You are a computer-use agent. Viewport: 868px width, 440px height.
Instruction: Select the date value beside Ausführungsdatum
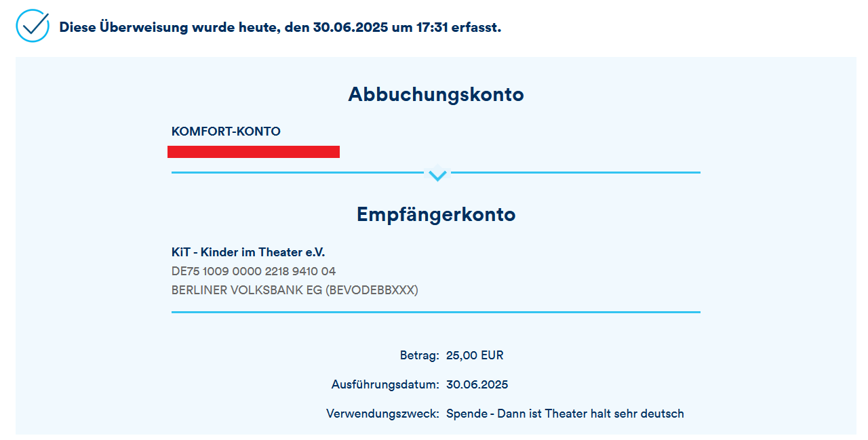[477, 384]
